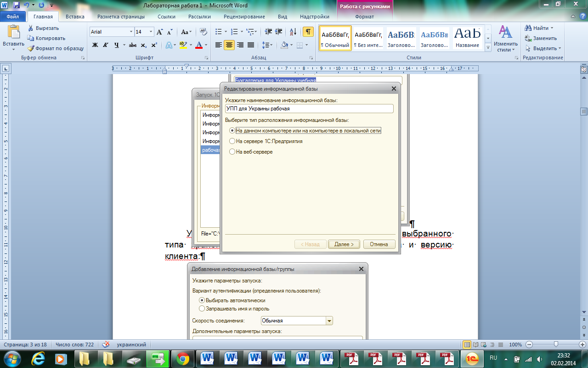Click the Найти button
The width and height of the screenshot is (588, 368).
[540, 28]
